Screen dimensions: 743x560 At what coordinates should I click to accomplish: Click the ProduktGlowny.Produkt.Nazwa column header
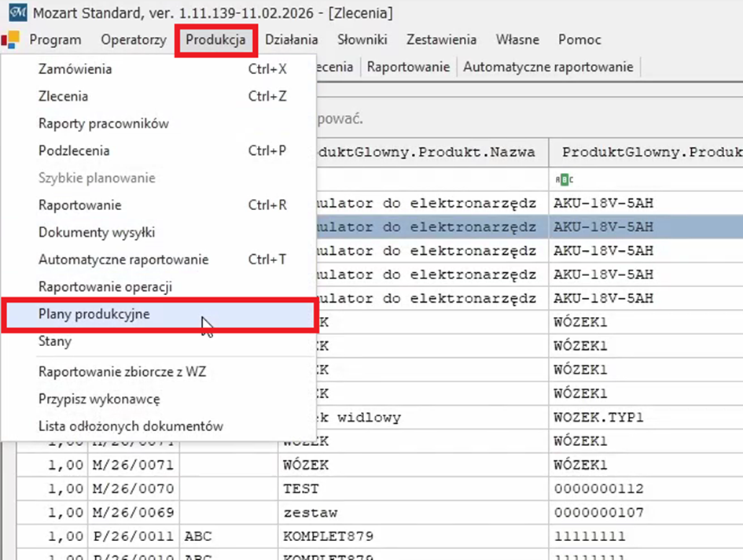429,152
